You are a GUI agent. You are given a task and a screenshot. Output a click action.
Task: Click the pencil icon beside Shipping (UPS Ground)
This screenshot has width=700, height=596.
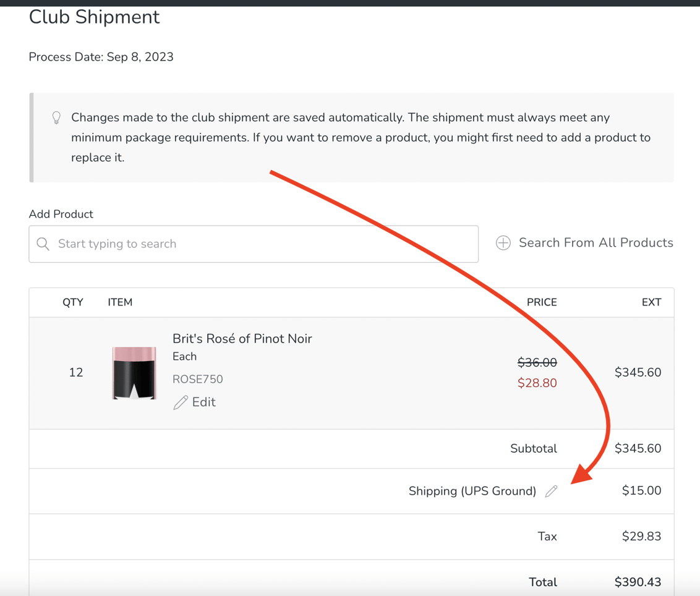point(551,491)
